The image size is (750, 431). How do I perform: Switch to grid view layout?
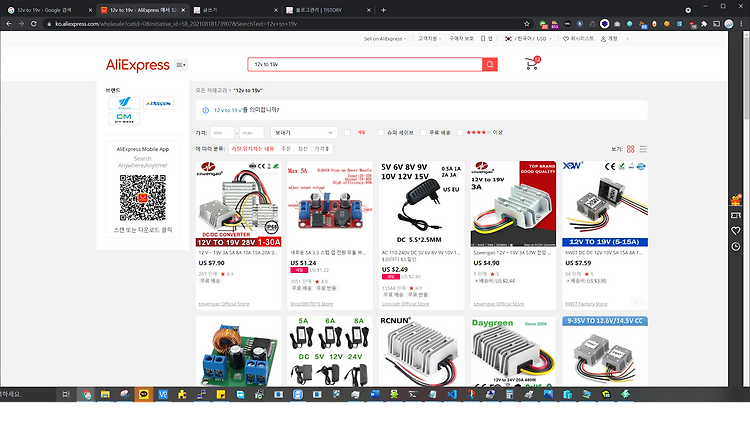(630, 149)
